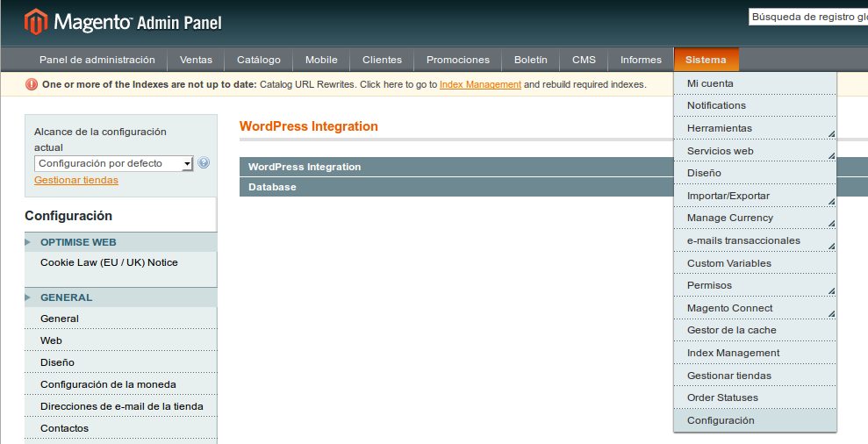Click the global record search field
Screen dimensions: 868x444
pos(808,18)
